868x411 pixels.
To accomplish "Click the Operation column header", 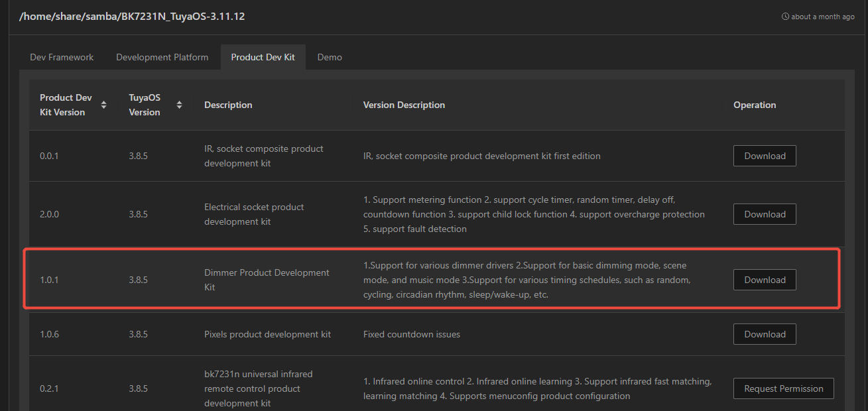I will point(754,105).
